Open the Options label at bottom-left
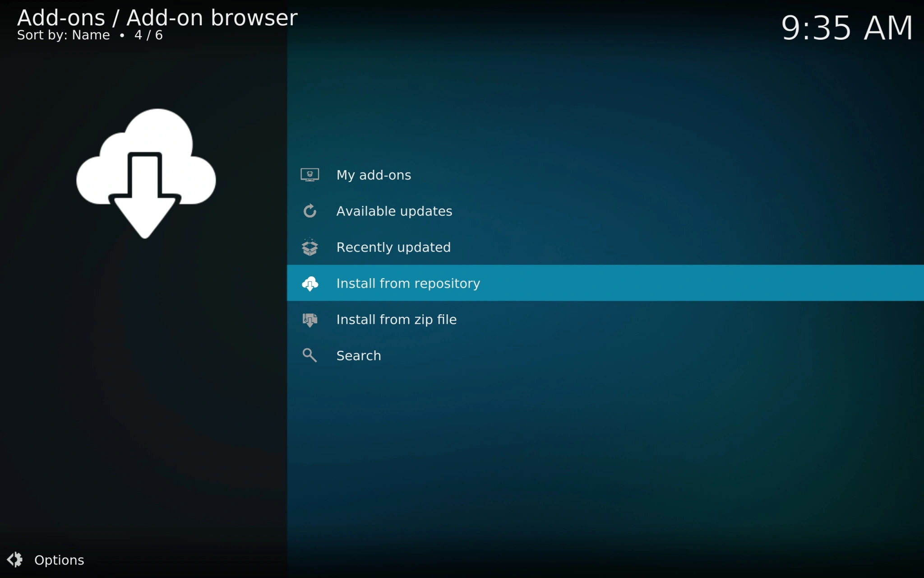 pyautogui.click(x=59, y=560)
